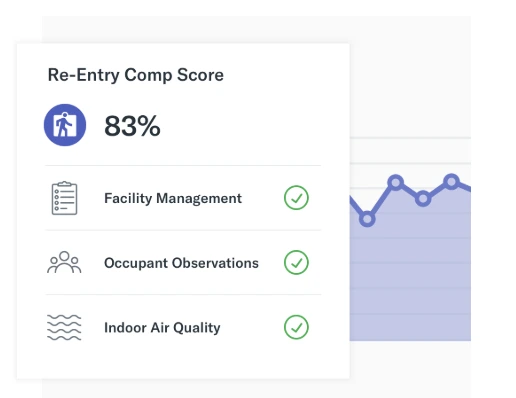Click the wavy lines Indoor Air Quality icon
Screen dimensions: 516x398
[x=64, y=327]
